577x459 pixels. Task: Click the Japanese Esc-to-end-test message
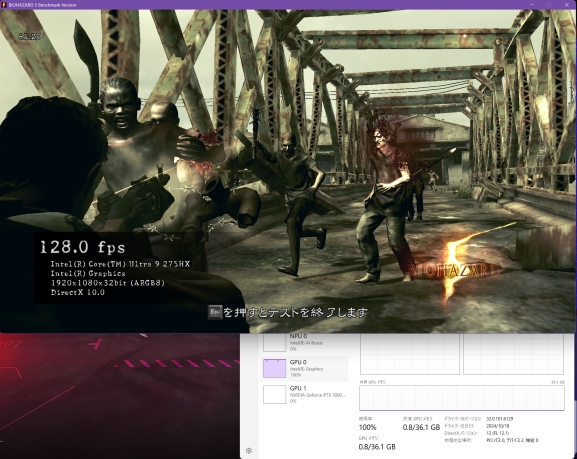288,313
